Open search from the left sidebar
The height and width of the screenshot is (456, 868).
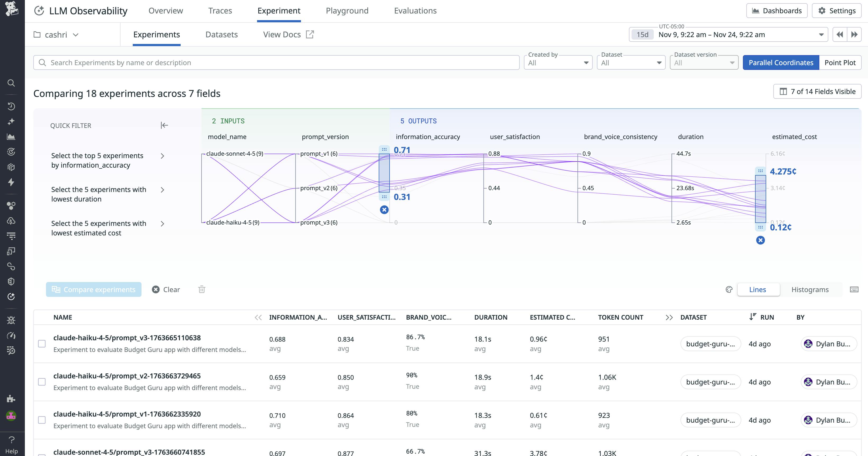(11, 83)
